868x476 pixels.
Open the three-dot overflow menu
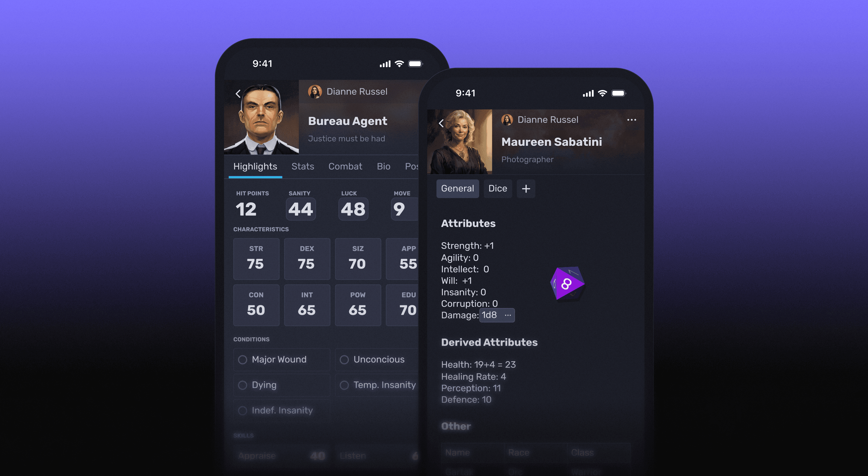pyautogui.click(x=632, y=119)
